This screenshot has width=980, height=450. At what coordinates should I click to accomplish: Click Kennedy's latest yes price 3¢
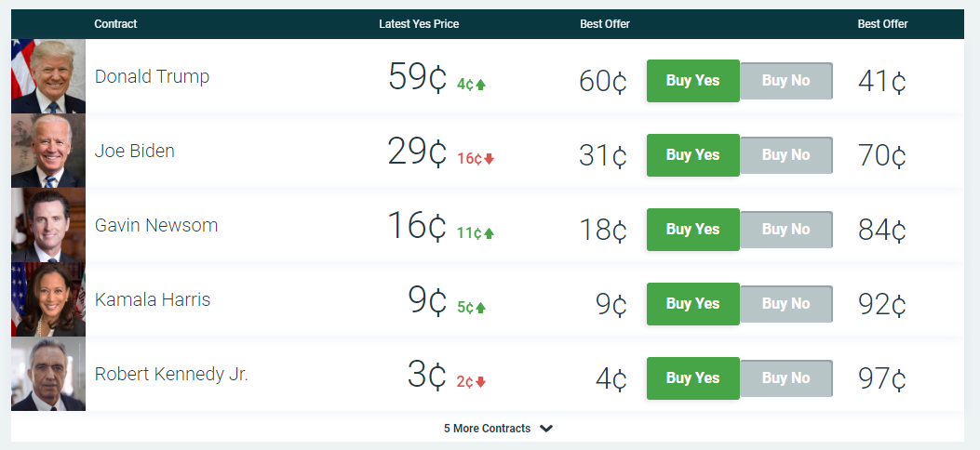pos(427,375)
